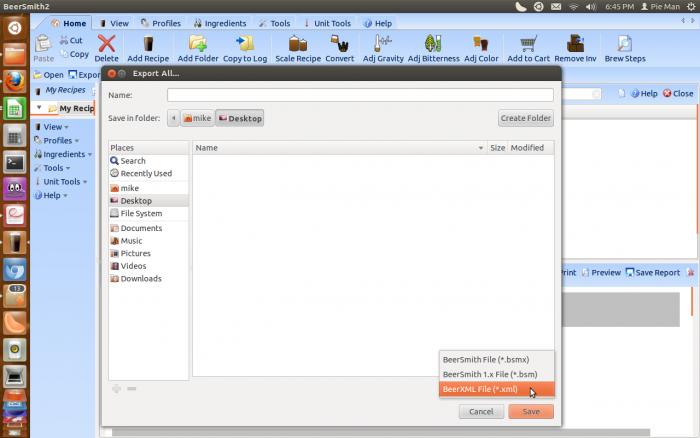Image resolution: width=700 pixels, height=438 pixels.
Task: Select Desktop in Places list
Action: pyautogui.click(x=148, y=201)
